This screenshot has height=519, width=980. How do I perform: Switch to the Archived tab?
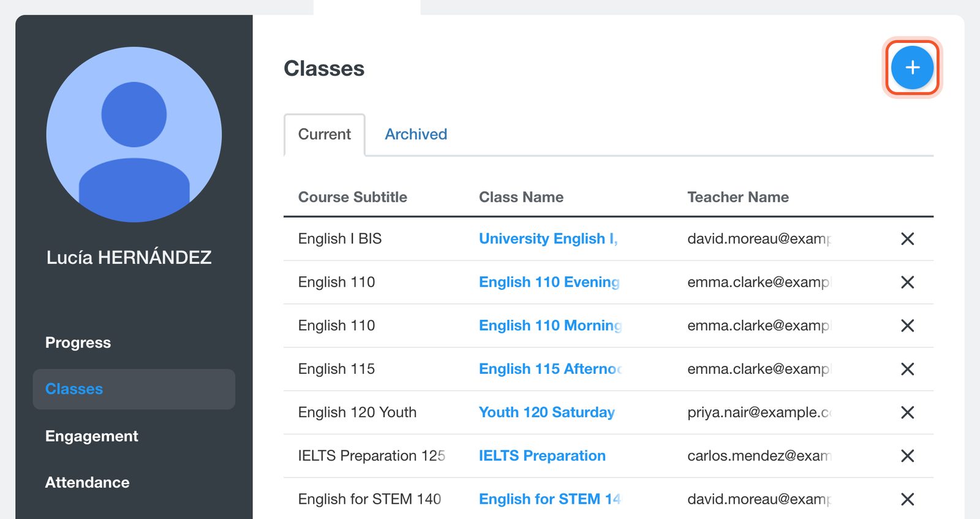[416, 134]
